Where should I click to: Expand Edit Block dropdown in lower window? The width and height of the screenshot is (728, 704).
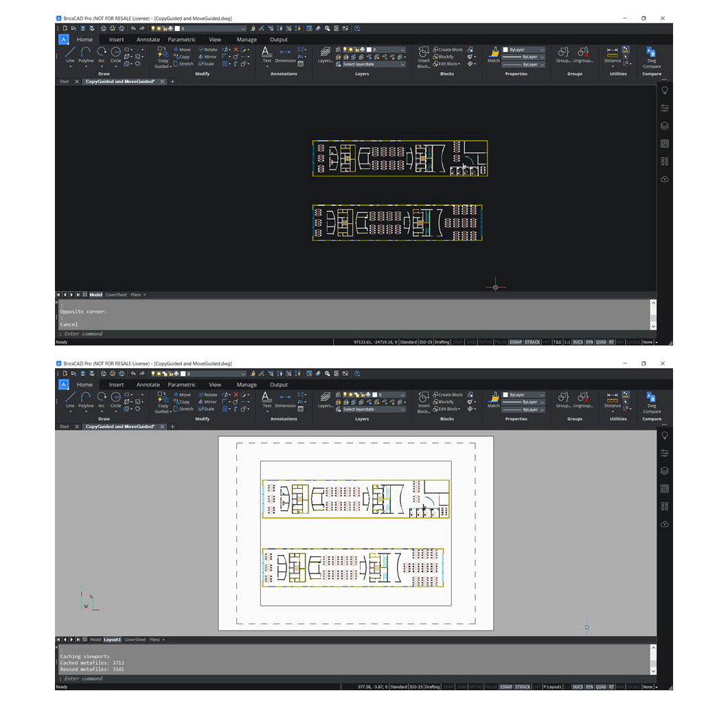click(459, 409)
